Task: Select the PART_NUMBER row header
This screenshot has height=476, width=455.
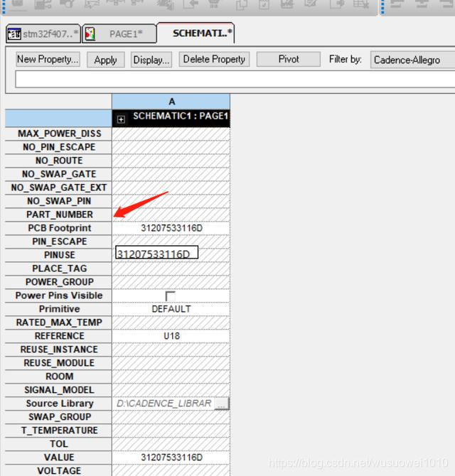Action: 59,215
